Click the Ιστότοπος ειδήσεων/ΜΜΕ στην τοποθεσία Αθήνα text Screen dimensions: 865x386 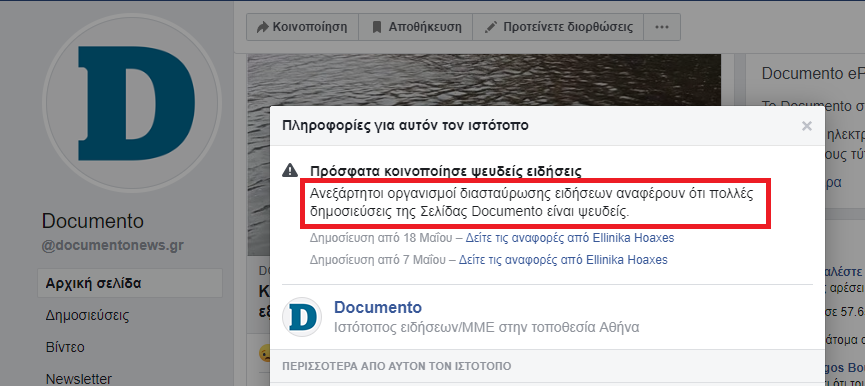pos(487,328)
